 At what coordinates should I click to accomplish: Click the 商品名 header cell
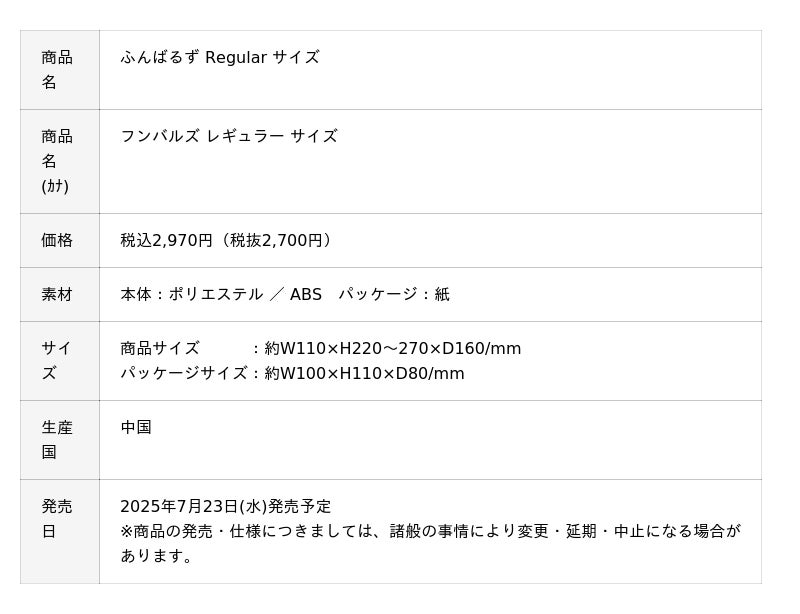click(x=58, y=70)
